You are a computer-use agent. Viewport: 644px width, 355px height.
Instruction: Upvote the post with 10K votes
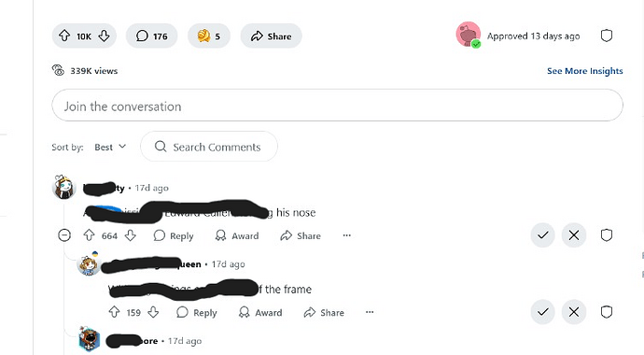64,35
